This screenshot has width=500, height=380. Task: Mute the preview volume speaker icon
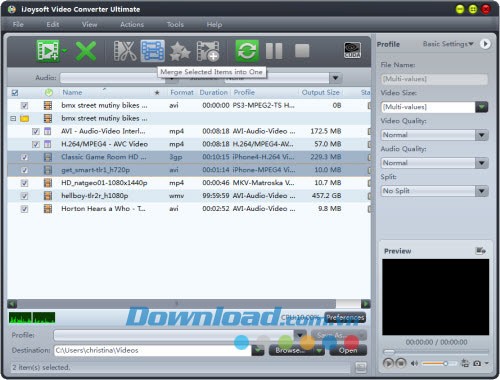coord(414,363)
